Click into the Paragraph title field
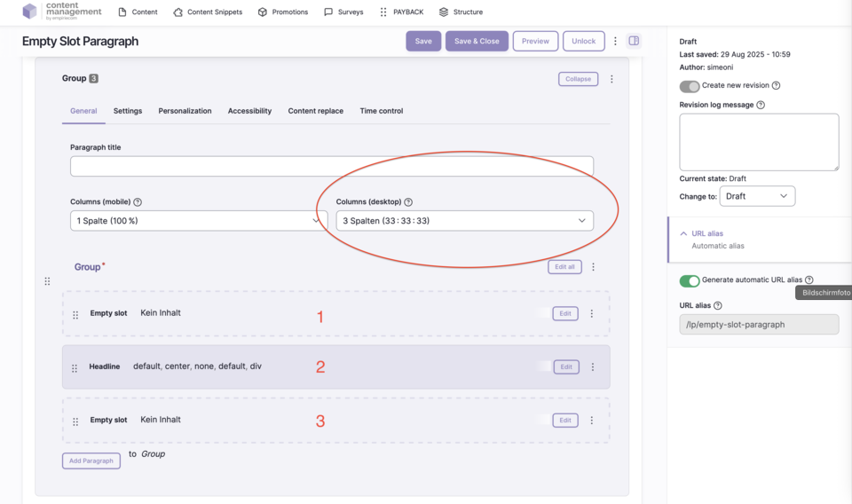This screenshot has width=852, height=504. 331,166
